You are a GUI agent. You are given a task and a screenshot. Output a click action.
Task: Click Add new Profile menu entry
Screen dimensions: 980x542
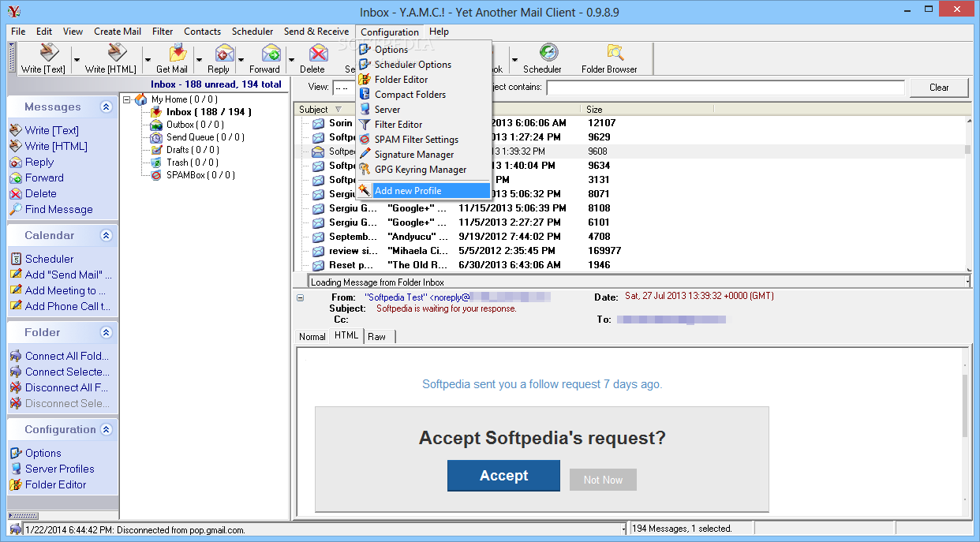coord(424,191)
